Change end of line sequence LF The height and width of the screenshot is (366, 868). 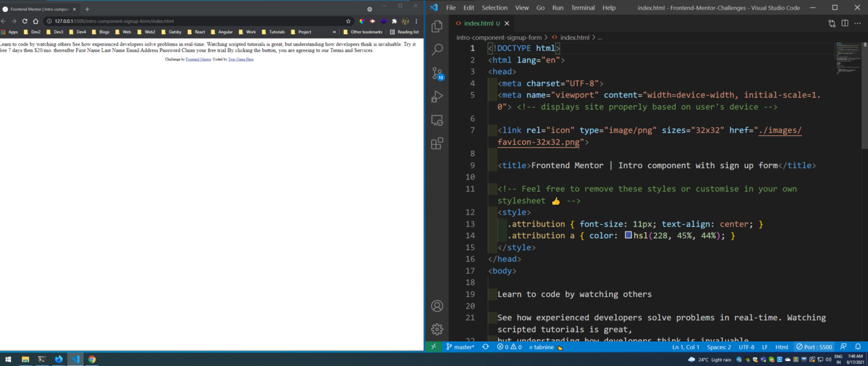pos(764,347)
